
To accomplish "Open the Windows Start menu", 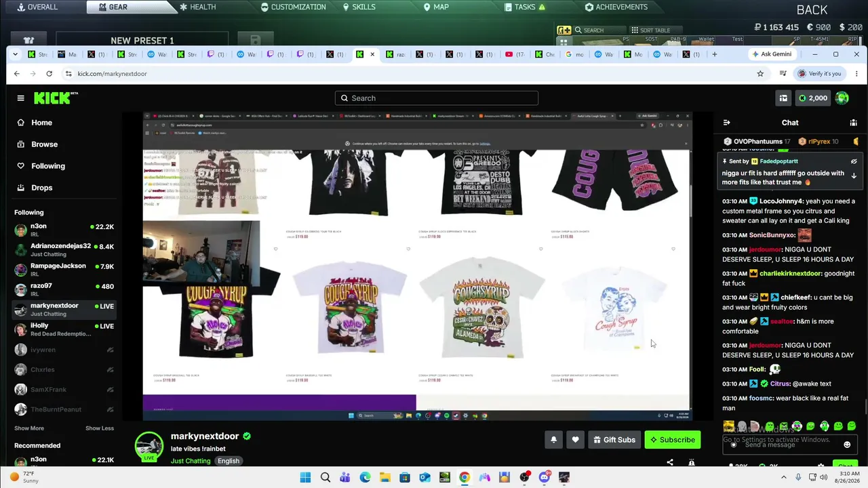I will click(x=305, y=477).
